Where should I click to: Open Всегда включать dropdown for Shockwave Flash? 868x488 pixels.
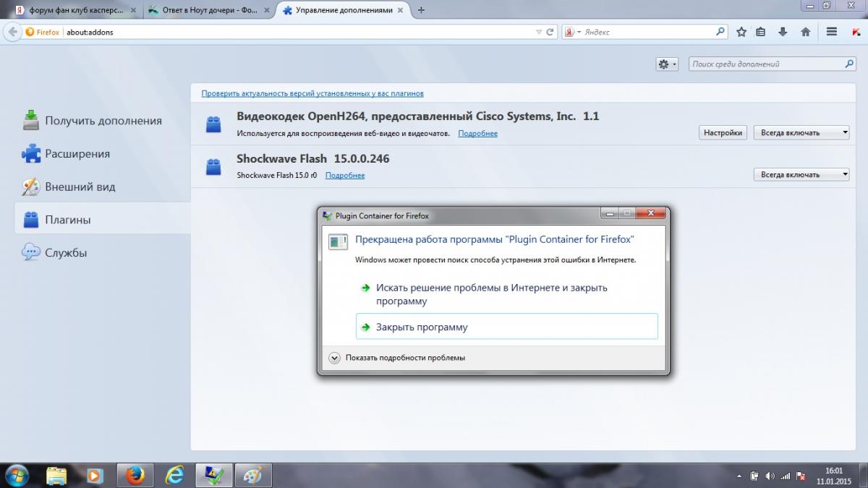pos(801,174)
